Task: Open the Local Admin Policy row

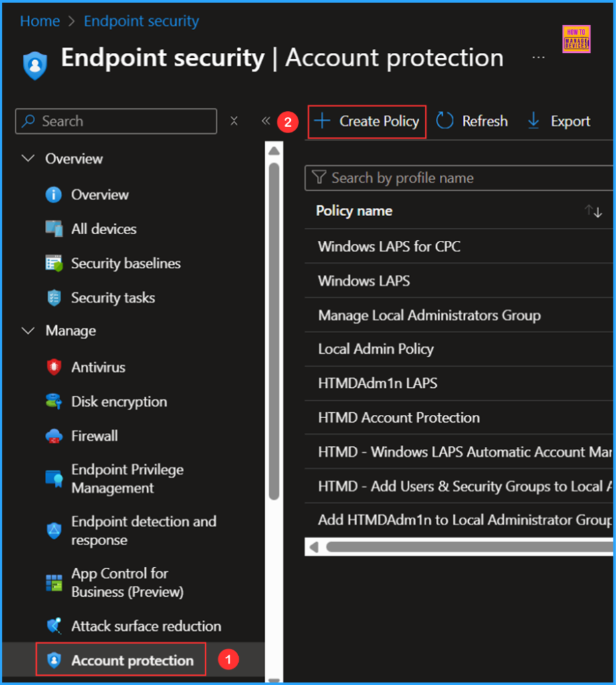Action: point(376,349)
